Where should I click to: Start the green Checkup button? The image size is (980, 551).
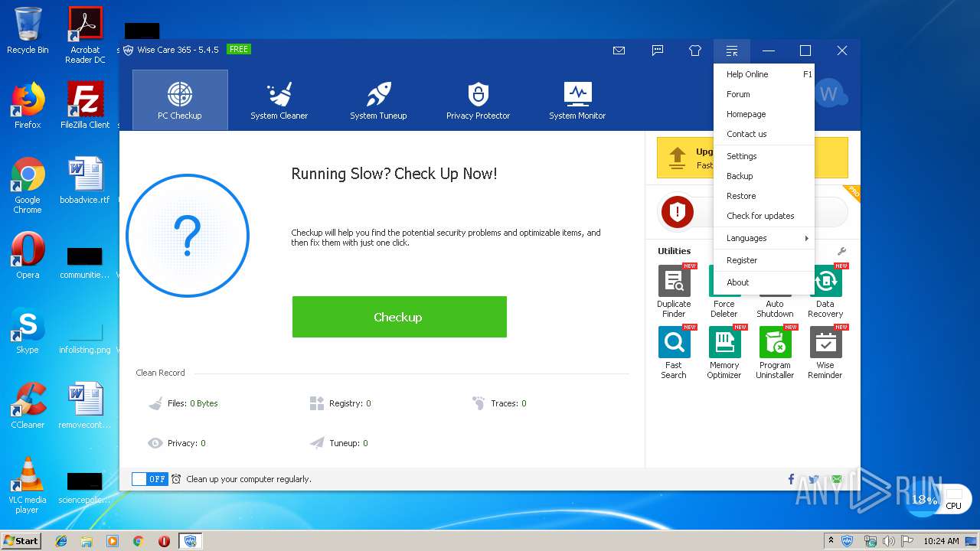(399, 317)
